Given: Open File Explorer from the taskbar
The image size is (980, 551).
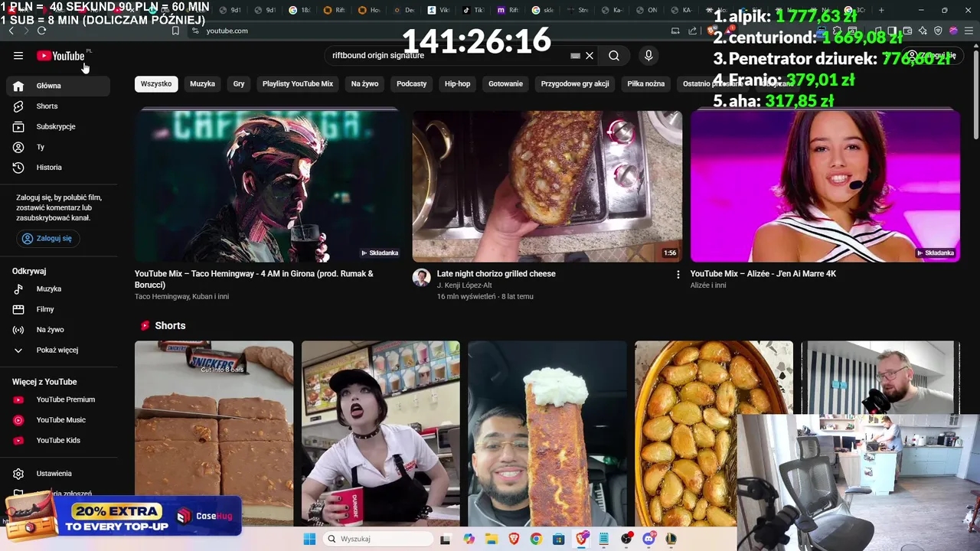Looking at the screenshot, I should point(491,539).
